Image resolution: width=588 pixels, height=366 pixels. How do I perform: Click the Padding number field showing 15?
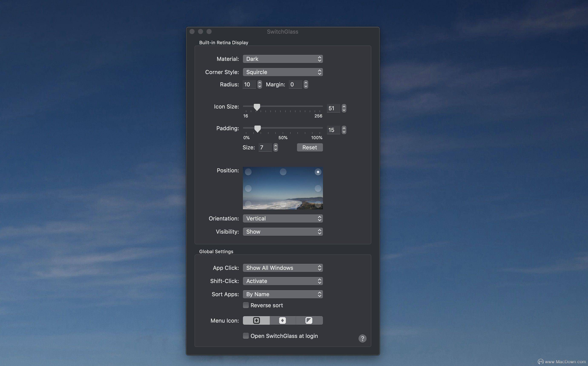(333, 130)
